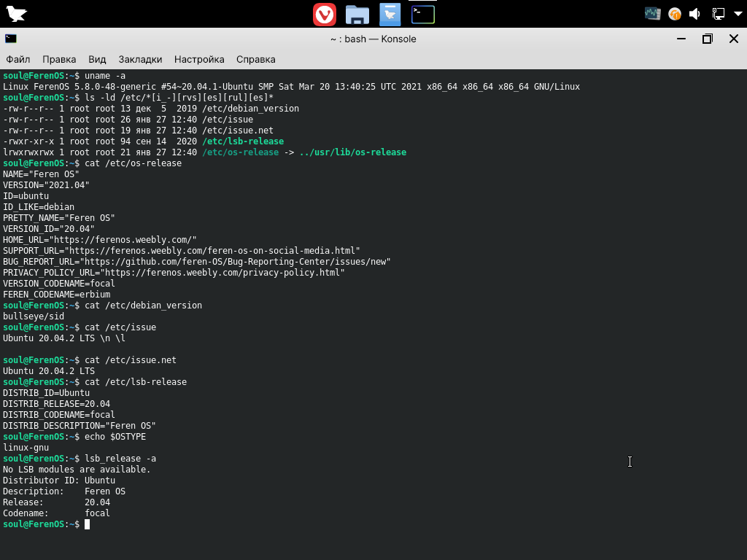The height and width of the screenshot is (560, 747).
Task: Click the SUPPORT_URL social media link text
Action: (212, 251)
